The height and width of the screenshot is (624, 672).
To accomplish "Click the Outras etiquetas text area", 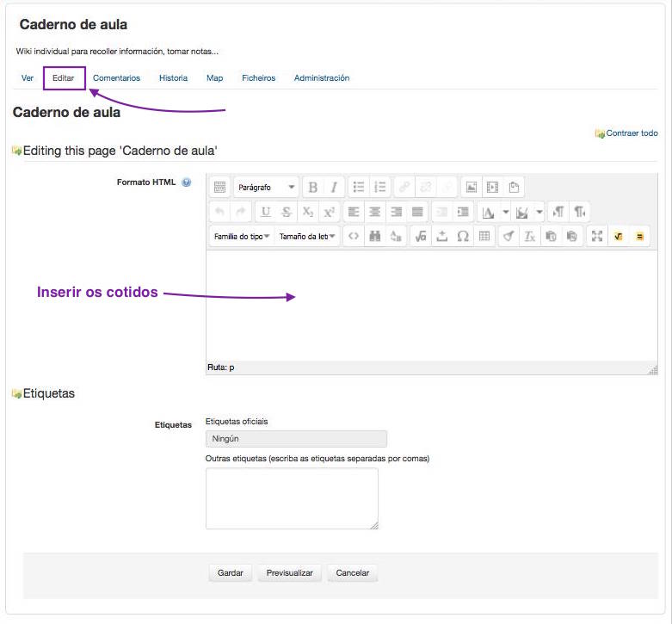I will click(292, 498).
